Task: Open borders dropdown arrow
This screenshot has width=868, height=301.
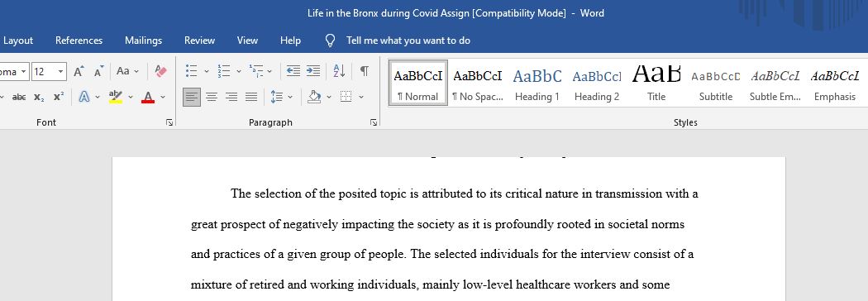Action: (x=361, y=98)
